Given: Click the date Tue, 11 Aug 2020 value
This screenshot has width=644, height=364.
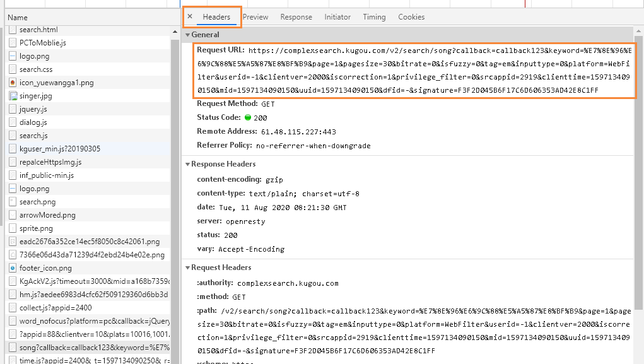Looking at the screenshot, I should click(283, 208).
